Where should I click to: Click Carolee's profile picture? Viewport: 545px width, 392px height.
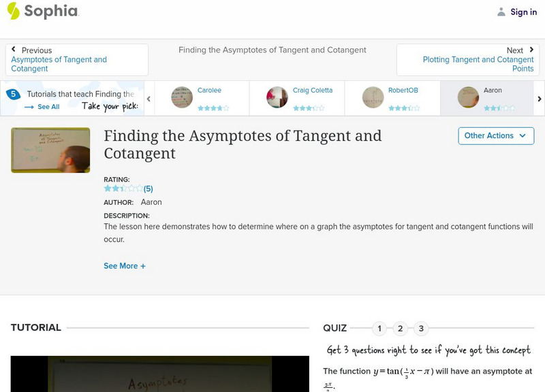point(180,97)
